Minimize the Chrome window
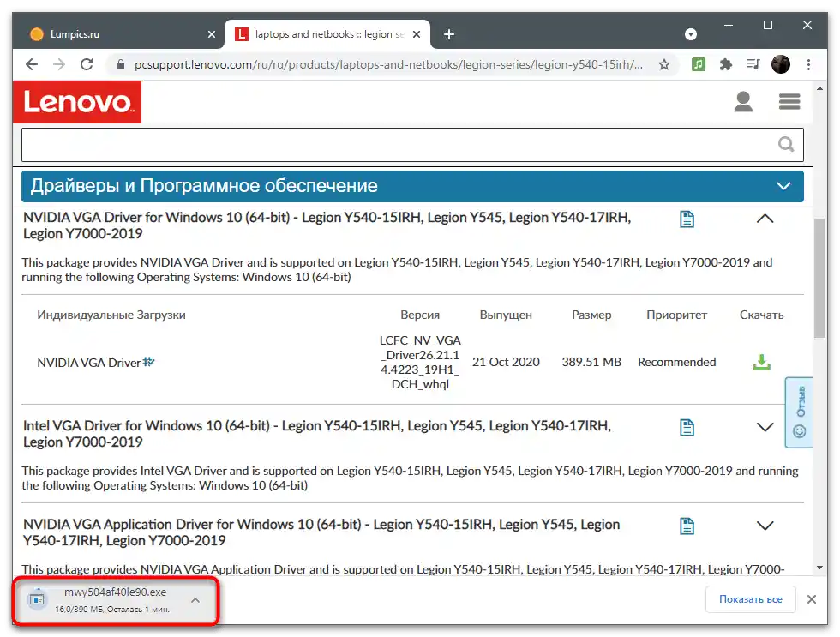The height and width of the screenshot is (637, 840). (x=729, y=25)
